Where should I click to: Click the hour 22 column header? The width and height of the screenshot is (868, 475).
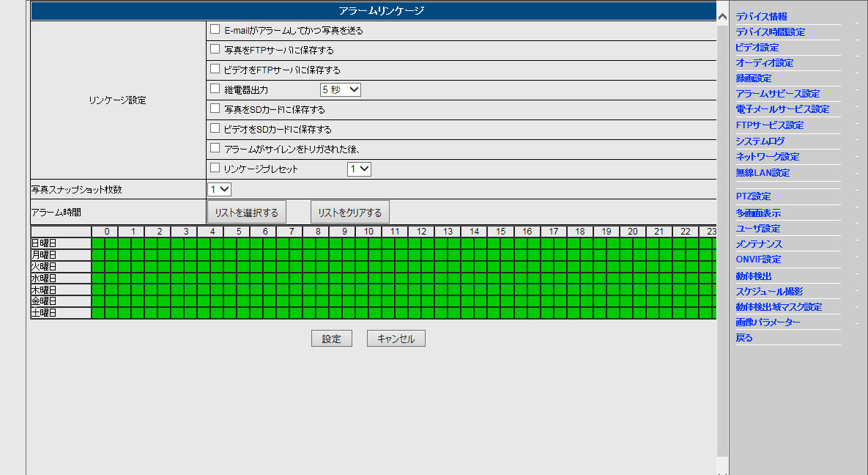tap(686, 232)
